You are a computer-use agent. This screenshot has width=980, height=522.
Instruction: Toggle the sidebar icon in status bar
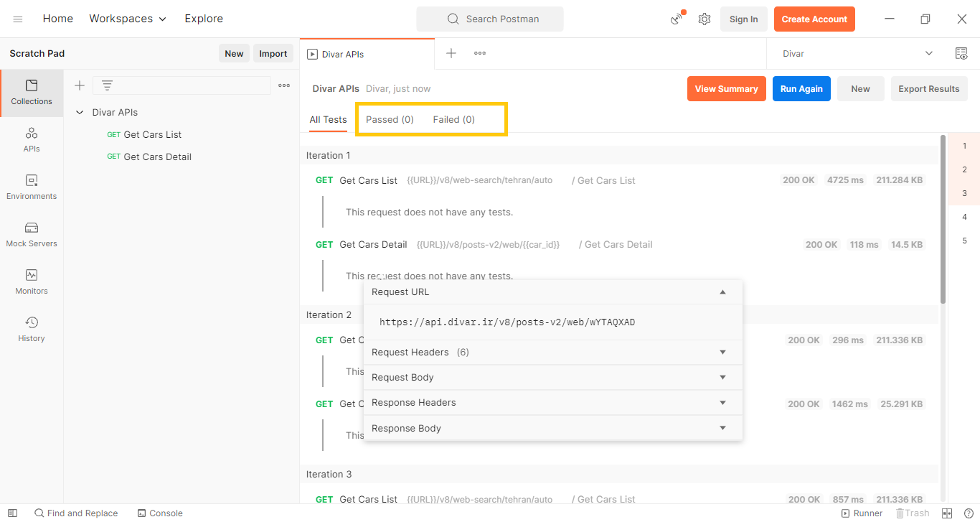pyautogui.click(x=12, y=513)
